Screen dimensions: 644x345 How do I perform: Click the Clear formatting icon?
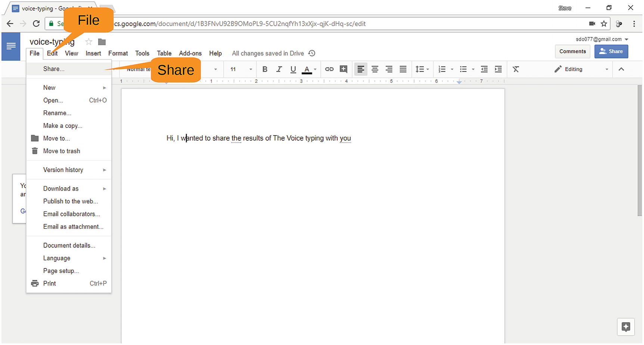coord(516,69)
